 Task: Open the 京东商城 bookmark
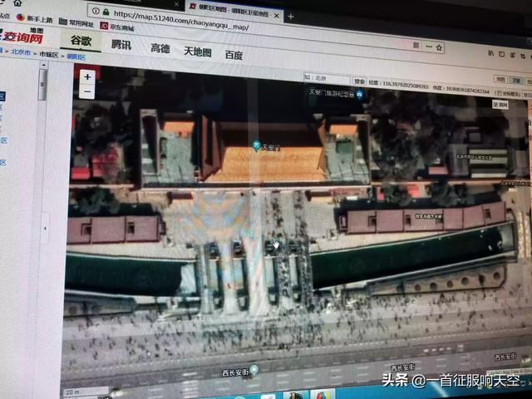pyautogui.click(x=117, y=27)
